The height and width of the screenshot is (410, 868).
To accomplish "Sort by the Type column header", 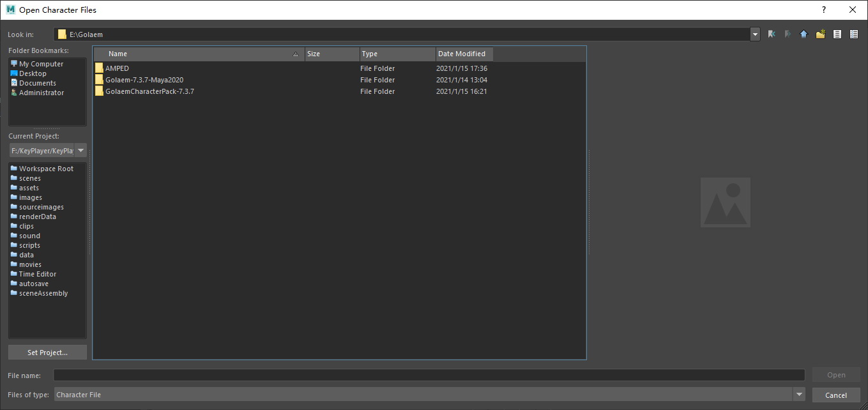I will (397, 54).
